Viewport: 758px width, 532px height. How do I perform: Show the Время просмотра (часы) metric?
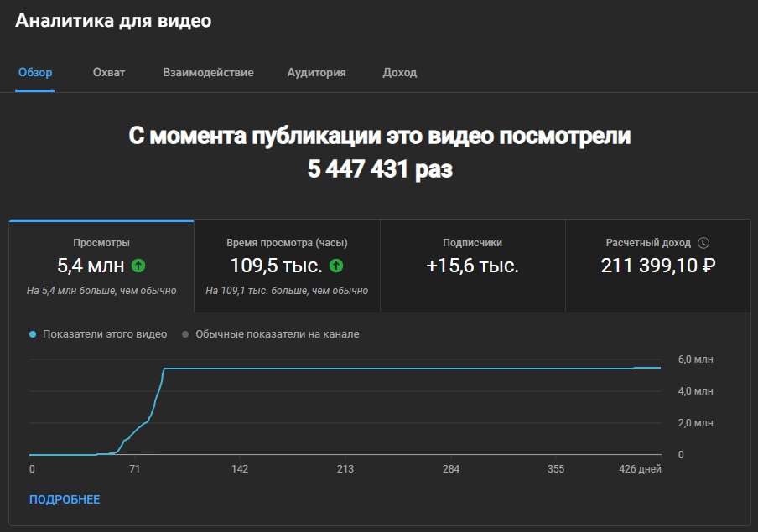point(287,243)
